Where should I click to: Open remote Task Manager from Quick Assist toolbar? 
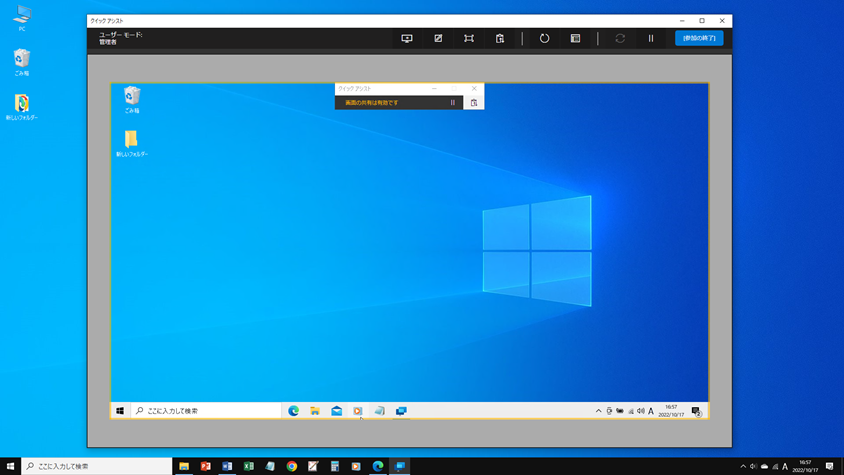coord(575,38)
